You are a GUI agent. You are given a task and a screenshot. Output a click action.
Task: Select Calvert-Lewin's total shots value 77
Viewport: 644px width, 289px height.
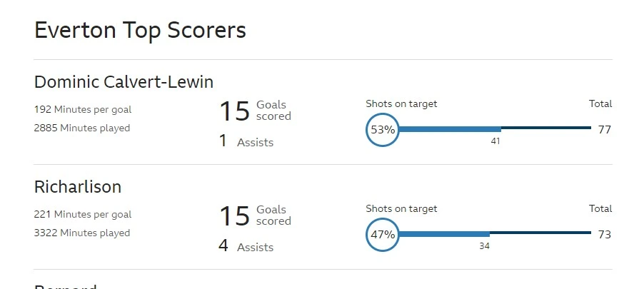tap(604, 129)
